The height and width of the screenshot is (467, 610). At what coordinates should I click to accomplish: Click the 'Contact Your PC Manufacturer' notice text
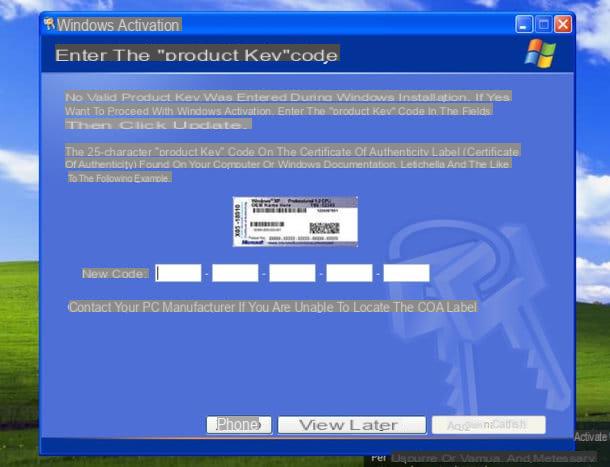[273, 307]
